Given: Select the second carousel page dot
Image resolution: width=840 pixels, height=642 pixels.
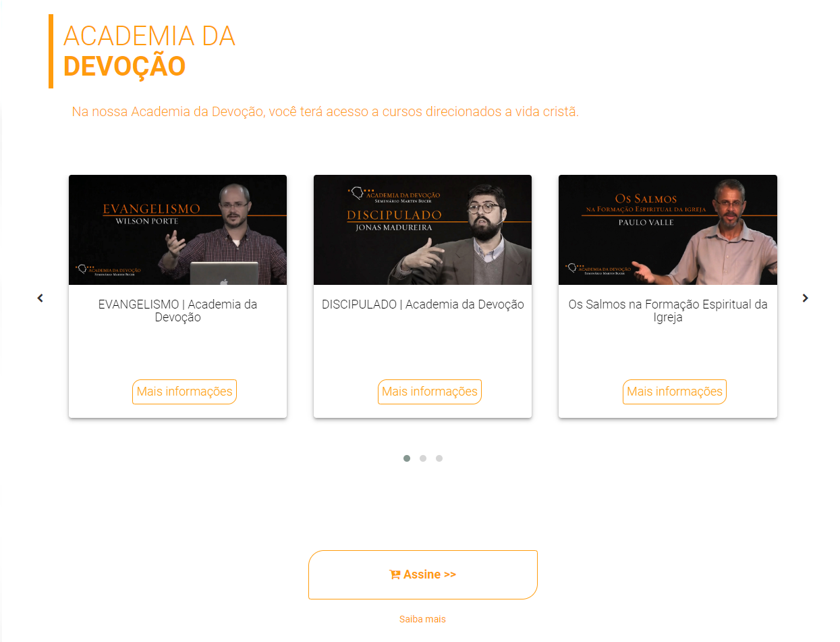Looking at the screenshot, I should (423, 458).
